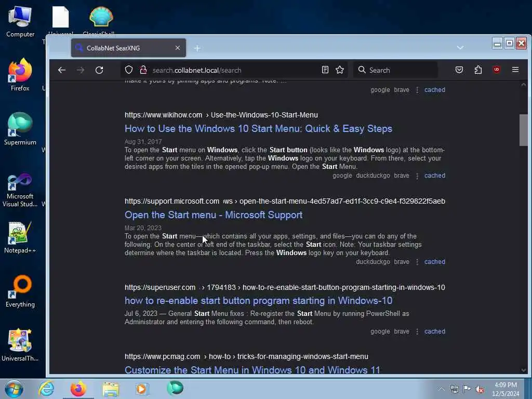Viewport: 532px width, 399px height.
Task: Open the Microsoft Support Start menu result
Action: (214, 215)
